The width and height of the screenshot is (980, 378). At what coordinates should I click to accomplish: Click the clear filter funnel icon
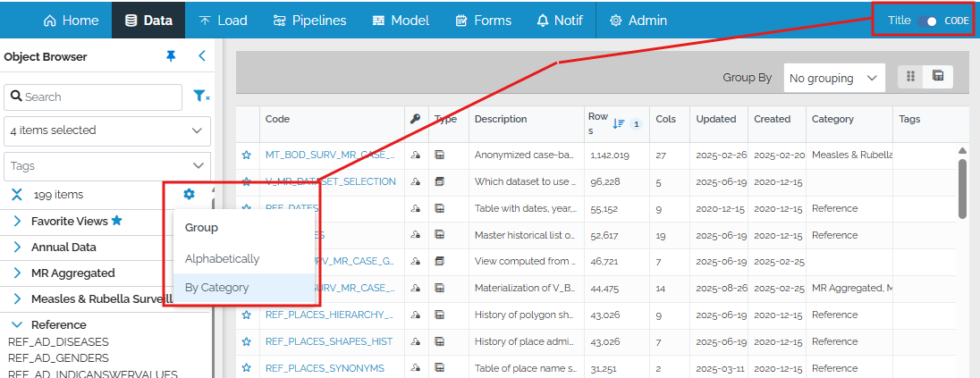click(201, 97)
